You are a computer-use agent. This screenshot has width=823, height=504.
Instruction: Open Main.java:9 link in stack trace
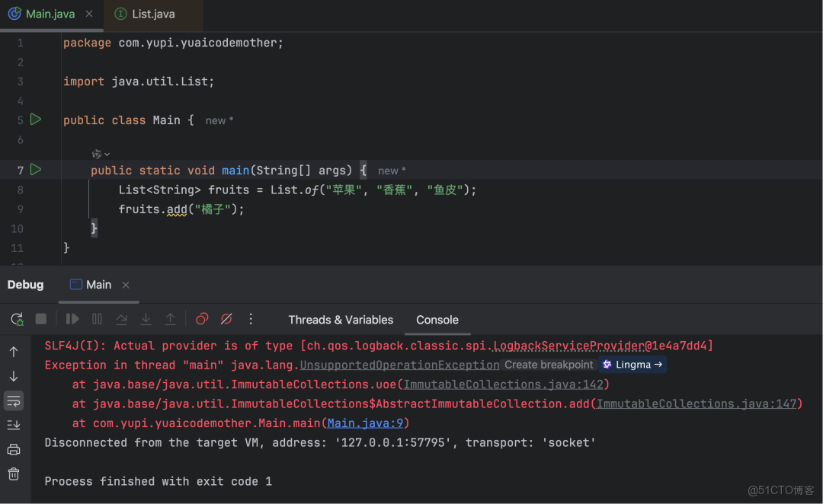(x=364, y=423)
